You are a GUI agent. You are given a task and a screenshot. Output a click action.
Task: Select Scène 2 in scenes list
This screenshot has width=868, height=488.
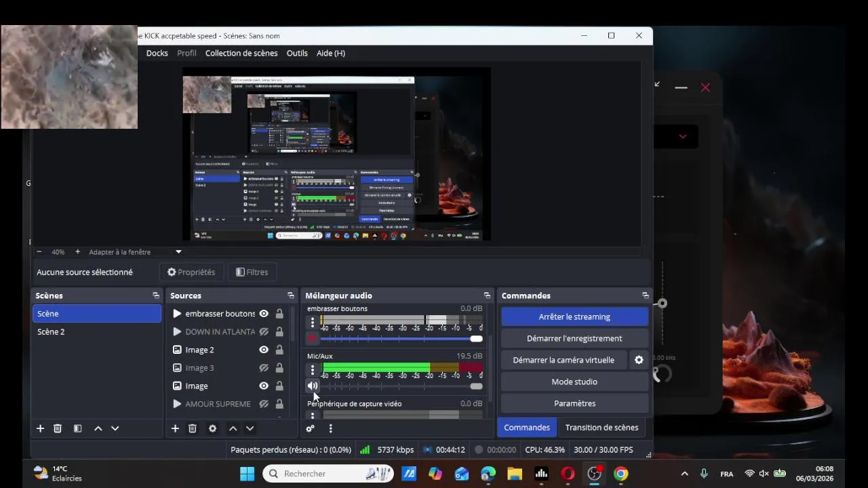pos(97,331)
